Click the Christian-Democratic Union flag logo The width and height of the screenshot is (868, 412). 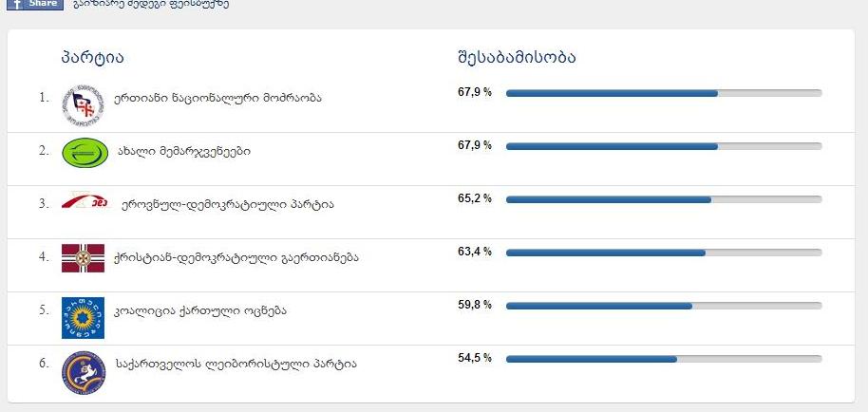(x=83, y=257)
